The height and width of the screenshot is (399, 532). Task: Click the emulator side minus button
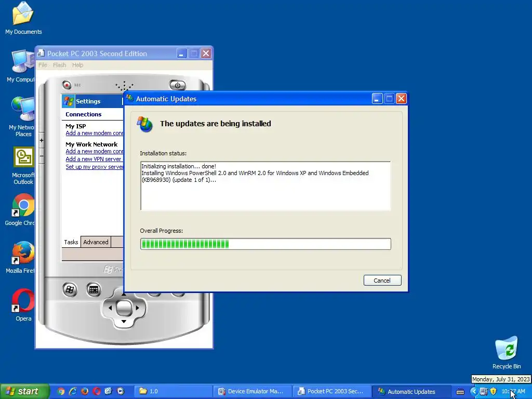pyautogui.click(x=42, y=156)
